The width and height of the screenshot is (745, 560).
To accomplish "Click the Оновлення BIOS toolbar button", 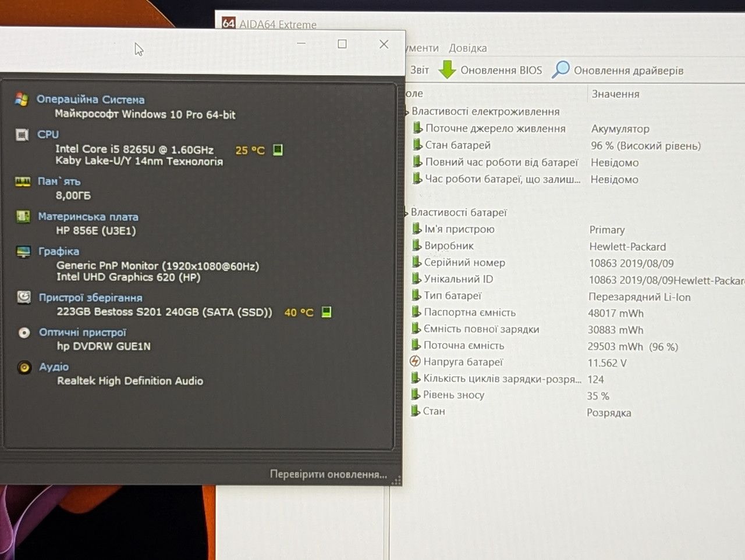I will point(490,70).
